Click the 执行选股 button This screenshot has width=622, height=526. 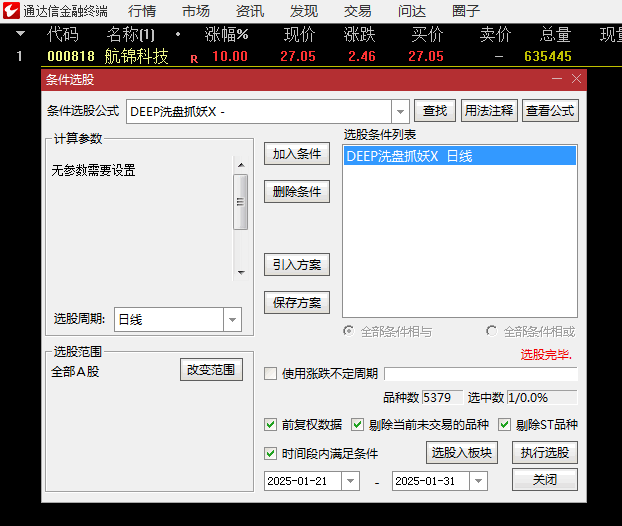(545, 453)
